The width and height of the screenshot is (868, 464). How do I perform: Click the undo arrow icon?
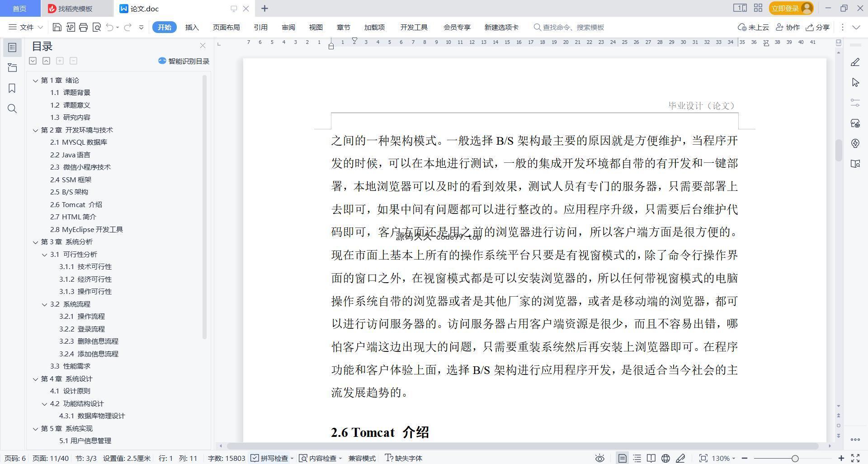click(x=109, y=28)
